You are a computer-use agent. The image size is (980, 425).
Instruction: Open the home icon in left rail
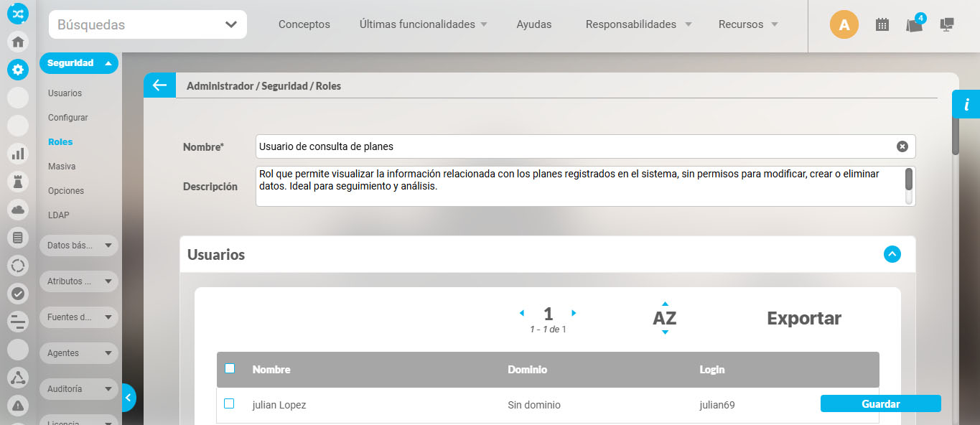click(18, 41)
